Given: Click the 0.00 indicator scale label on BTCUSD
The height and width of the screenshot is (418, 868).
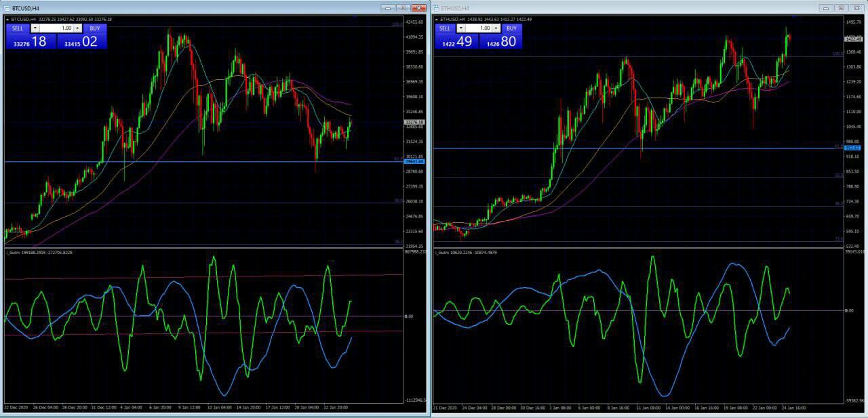Looking at the screenshot, I should [x=409, y=316].
